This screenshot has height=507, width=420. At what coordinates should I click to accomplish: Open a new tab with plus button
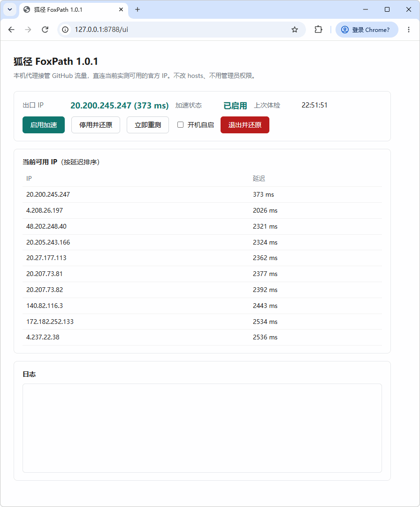[137, 9]
